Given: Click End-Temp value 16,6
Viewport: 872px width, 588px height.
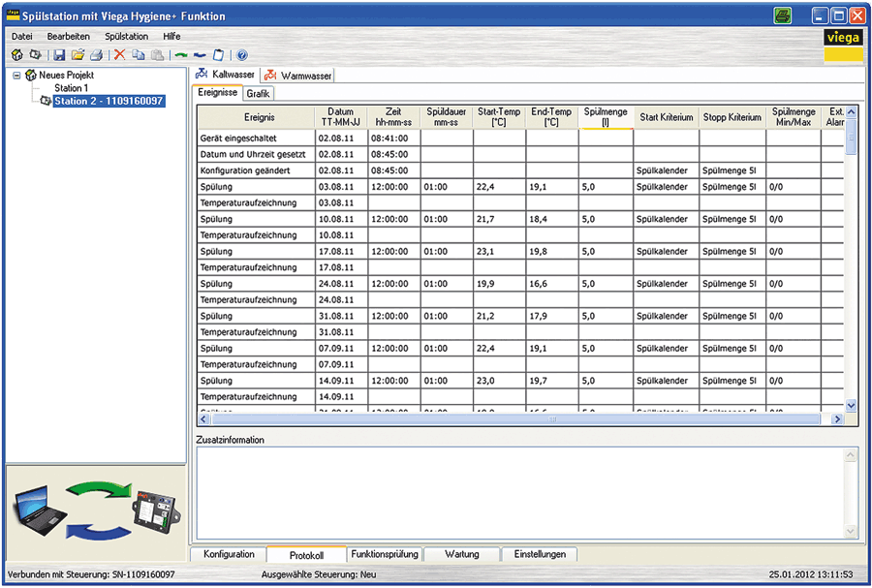Looking at the screenshot, I should (x=538, y=284).
